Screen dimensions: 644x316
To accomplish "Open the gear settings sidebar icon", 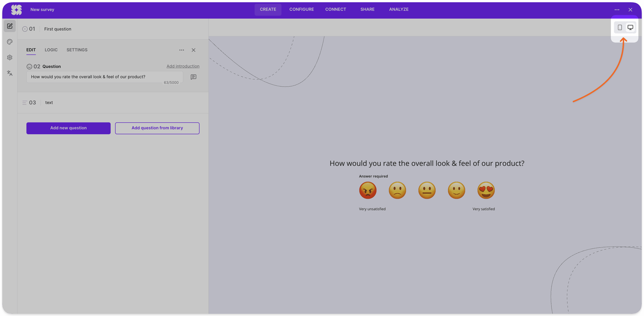I will pyautogui.click(x=10, y=58).
